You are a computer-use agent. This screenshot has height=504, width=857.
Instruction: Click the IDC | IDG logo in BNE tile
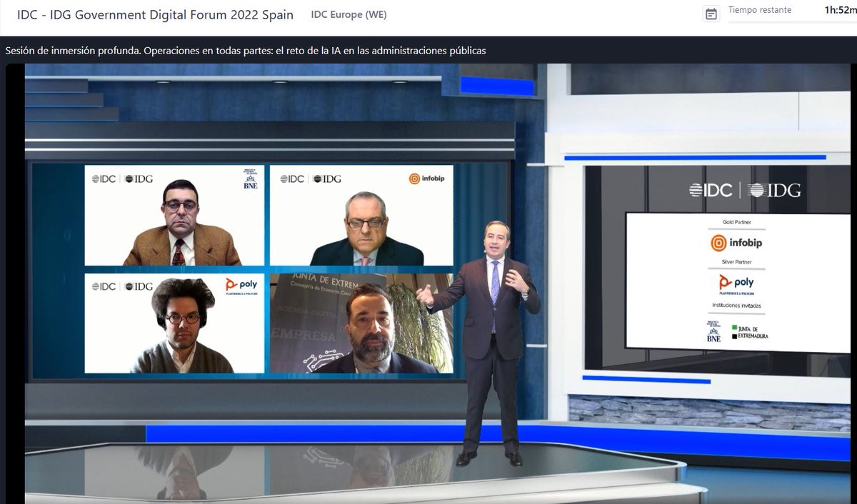click(x=122, y=178)
